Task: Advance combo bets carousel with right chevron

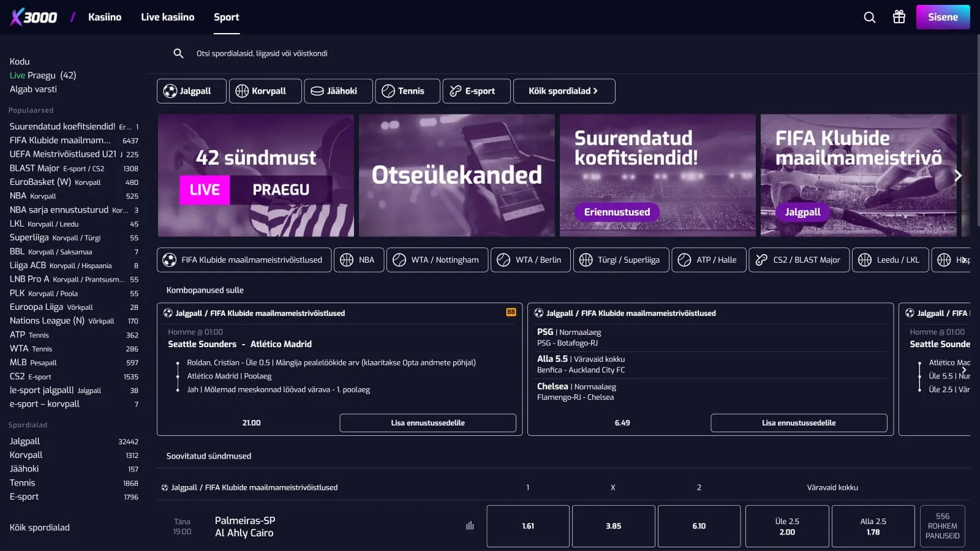Action: pos(963,370)
